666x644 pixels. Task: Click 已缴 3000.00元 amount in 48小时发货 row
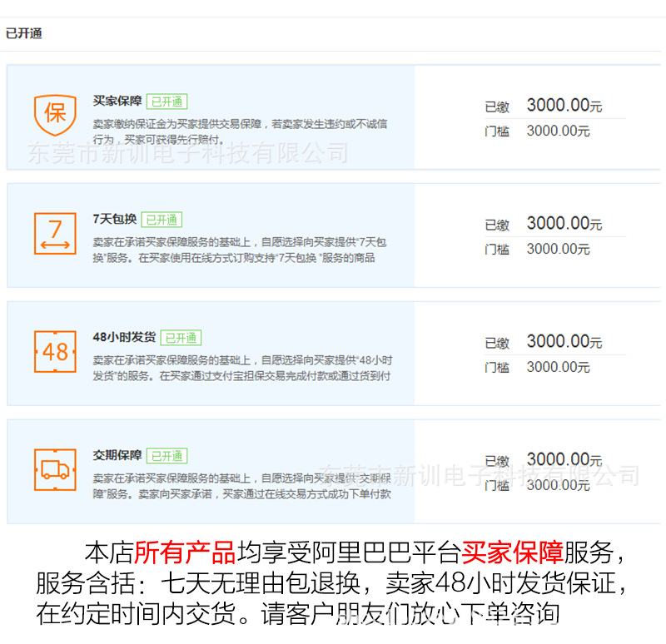(564, 342)
